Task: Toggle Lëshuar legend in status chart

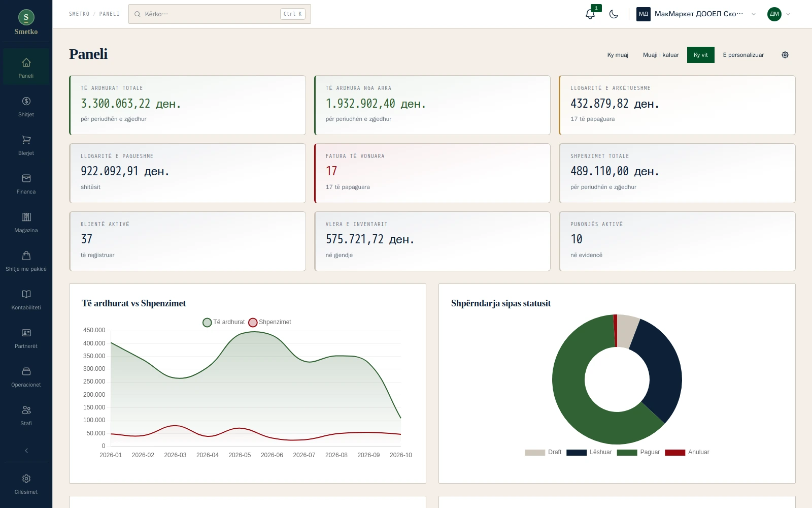Action: [x=589, y=452]
